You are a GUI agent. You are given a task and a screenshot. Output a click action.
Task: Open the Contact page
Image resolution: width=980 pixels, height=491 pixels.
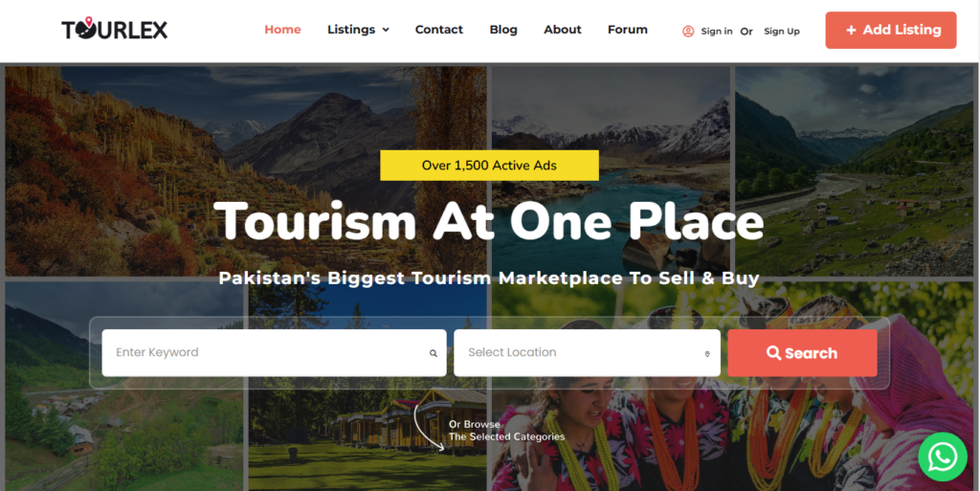tap(438, 30)
